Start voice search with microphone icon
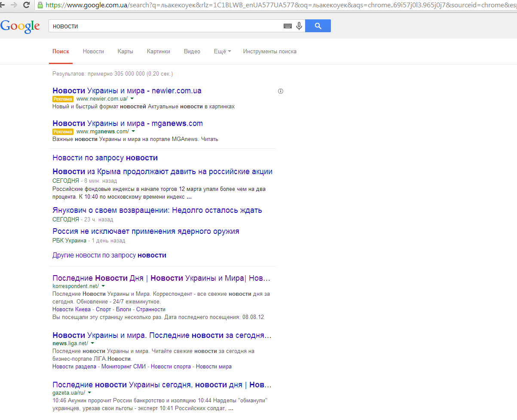This screenshot has height=420, width=517. coord(299,26)
